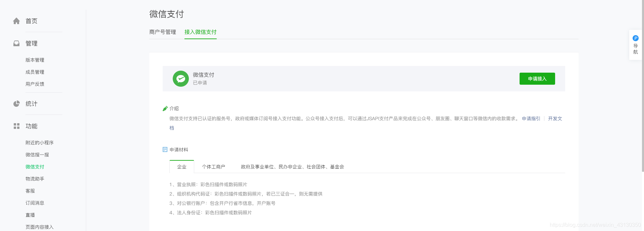Image resolution: width=644 pixels, height=231 pixels.
Task: Click the green WeChat Pay logo
Action: [181, 79]
